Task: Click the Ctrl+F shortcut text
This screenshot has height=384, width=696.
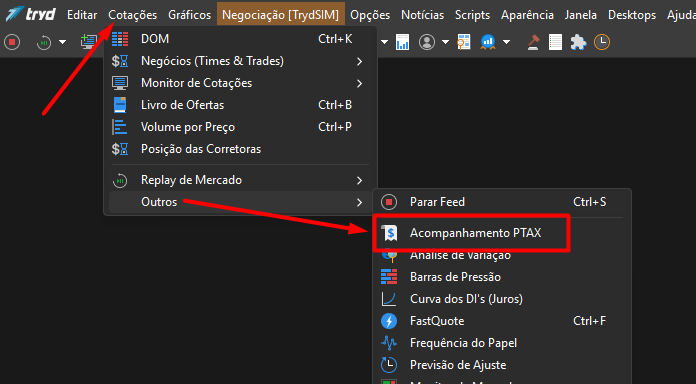Action: (x=589, y=321)
